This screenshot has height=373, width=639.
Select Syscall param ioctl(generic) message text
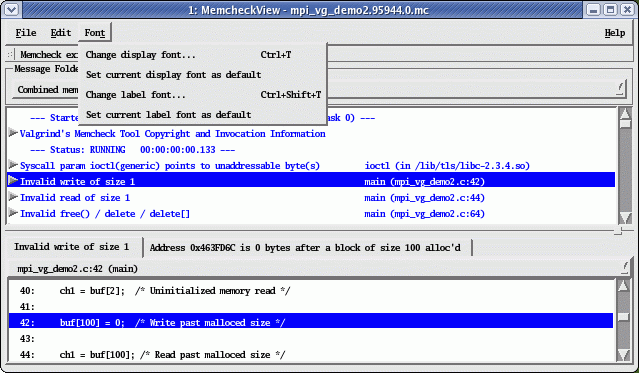[x=170, y=166]
